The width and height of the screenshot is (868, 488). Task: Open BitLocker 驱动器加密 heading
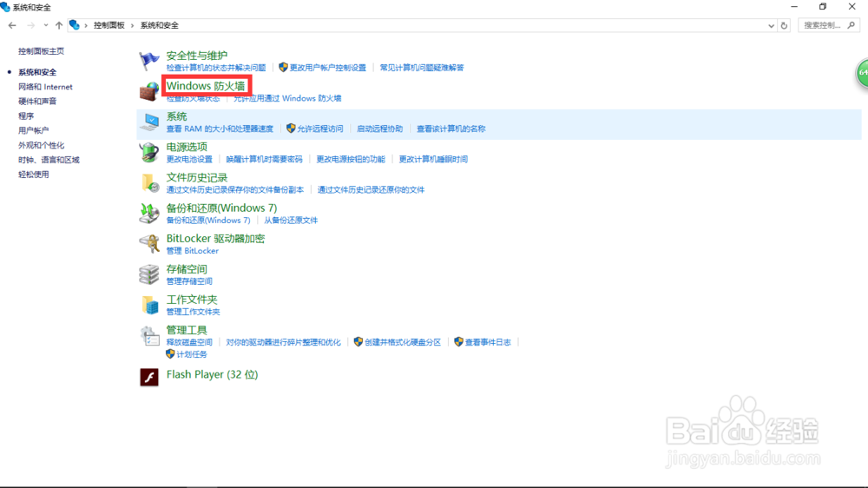pos(215,238)
